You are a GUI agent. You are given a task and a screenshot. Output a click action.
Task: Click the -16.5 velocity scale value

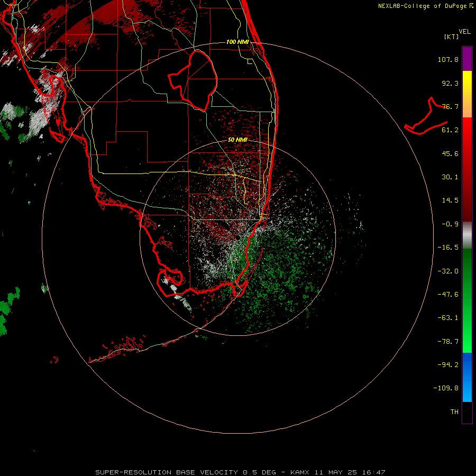pos(448,248)
